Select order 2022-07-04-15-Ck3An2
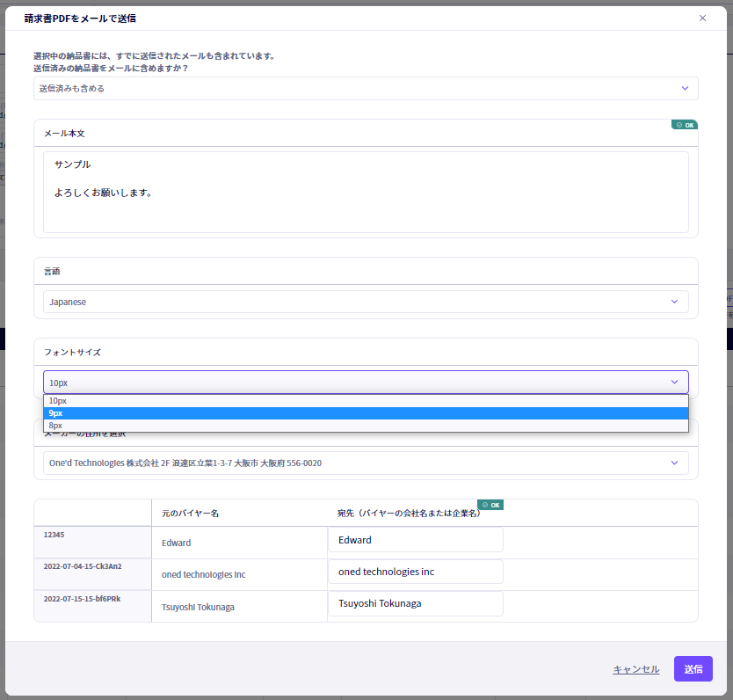733x700 pixels. coord(83,566)
